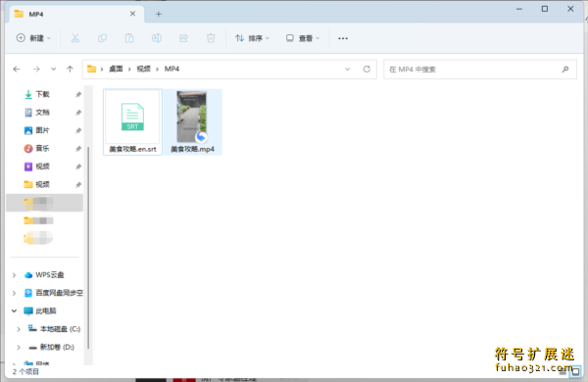Click the Cut scissors icon in toolbar

tap(75, 38)
